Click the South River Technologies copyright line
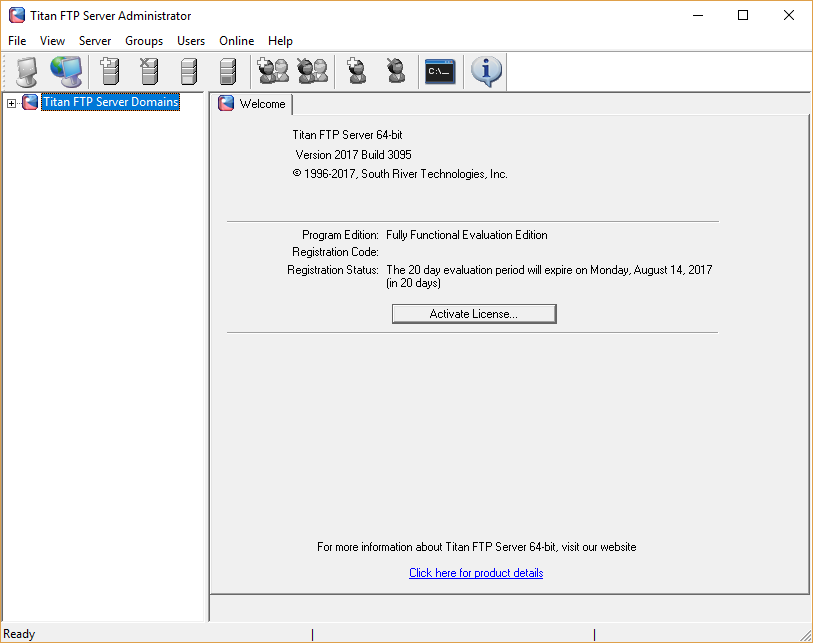The width and height of the screenshot is (813, 643). click(x=400, y=174)
